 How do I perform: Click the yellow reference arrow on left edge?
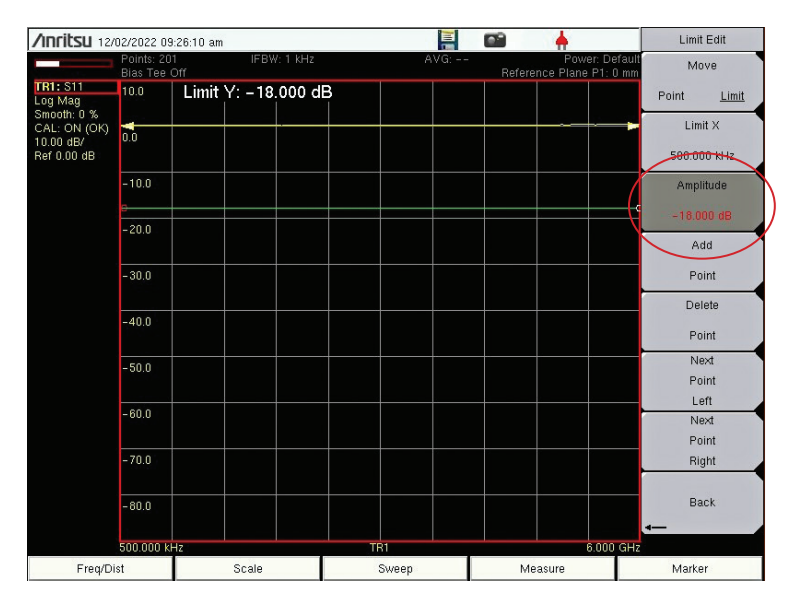tap(127, 126)
